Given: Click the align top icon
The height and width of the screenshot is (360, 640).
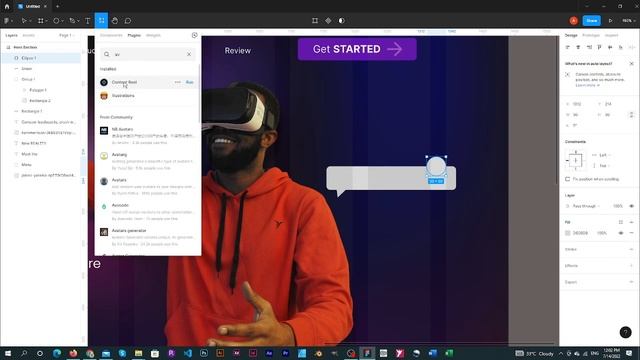Looking at the screenshot, I should 600,47.
